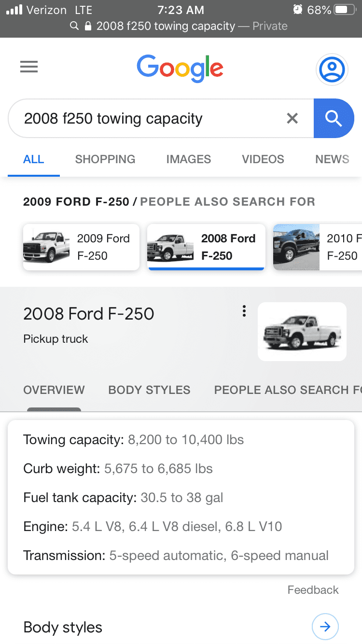Tap the lock icon in address bar
The image size is (362, 644).
point(88,26)
